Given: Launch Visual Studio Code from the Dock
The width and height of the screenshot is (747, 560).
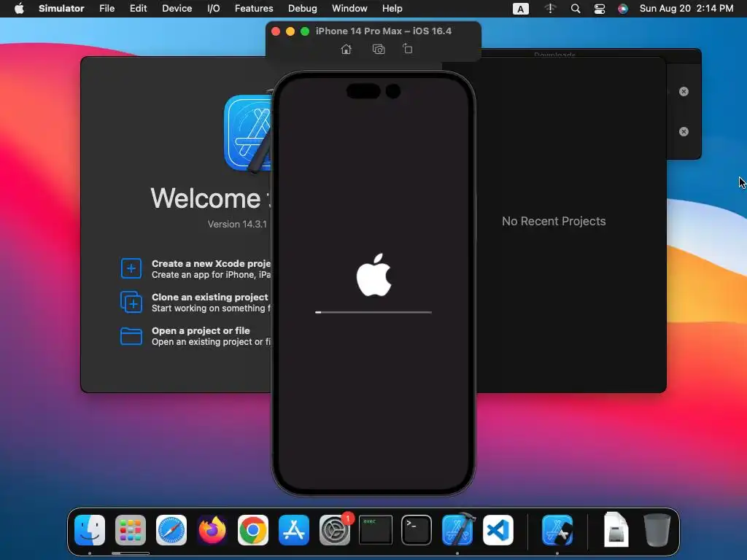Looking at the screenshot, I should pyautogui.click(x=498, y=530).
